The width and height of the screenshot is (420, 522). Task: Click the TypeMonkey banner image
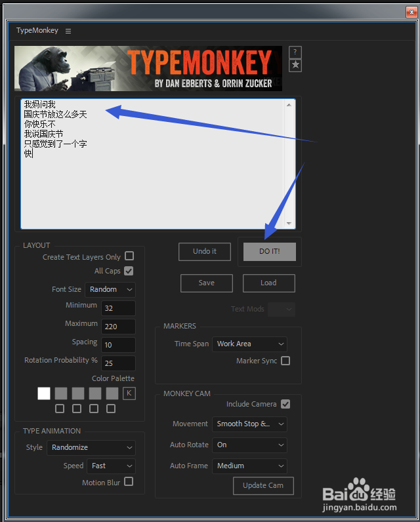148,69
